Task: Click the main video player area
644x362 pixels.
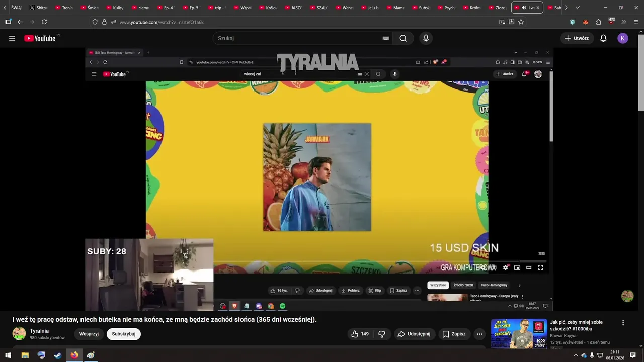Action: (x=319, y=179)
